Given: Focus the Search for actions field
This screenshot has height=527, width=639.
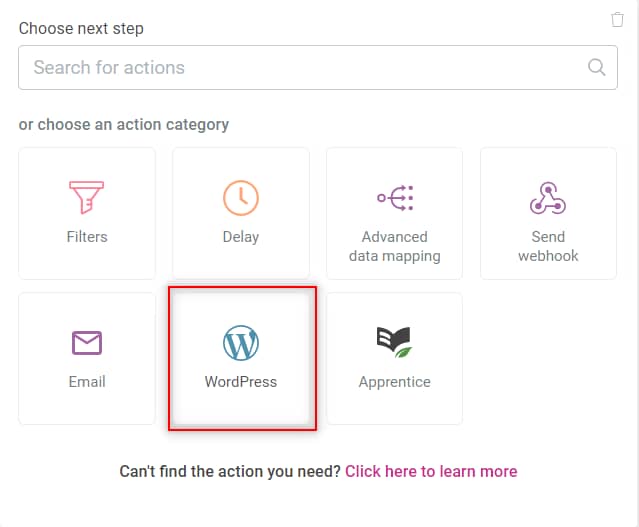Looking at the screenshot, I should (318, 68).
